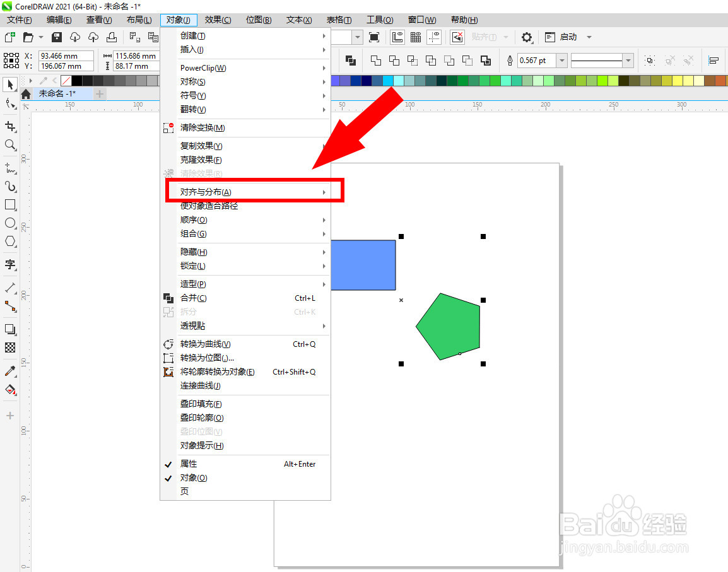Click the Print icon

[112, 37]
